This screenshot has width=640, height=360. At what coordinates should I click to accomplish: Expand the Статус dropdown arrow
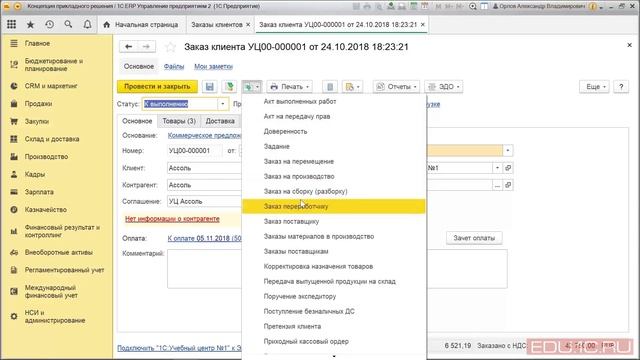pyautogui.click(x=223, y=104)
